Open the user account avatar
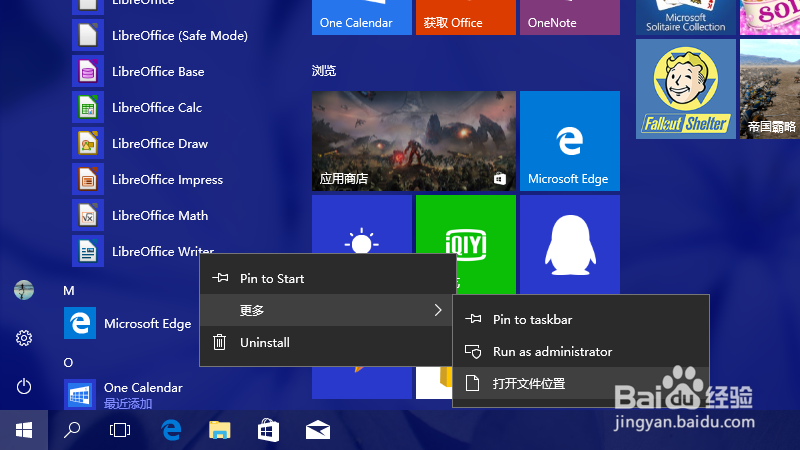The width and height of the screenshot is (800, 450). 24,290
